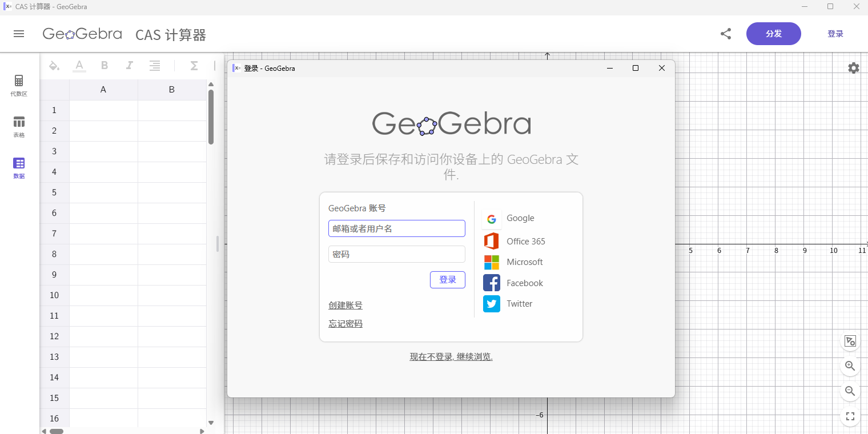Click the share icon in header
The image size is (868, 434).
(726, 34)
